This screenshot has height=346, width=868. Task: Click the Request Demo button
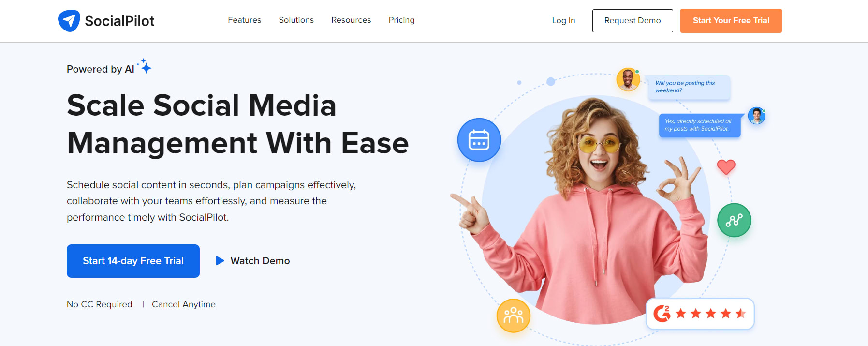point(633,21)
